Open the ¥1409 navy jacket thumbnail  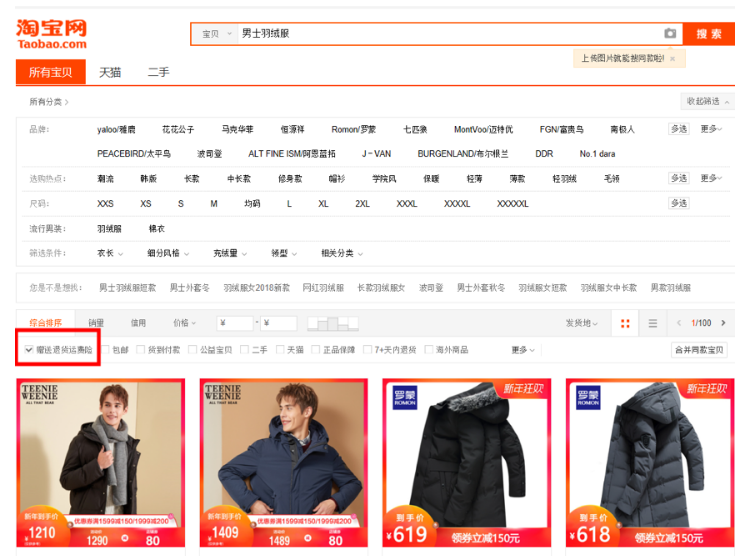point(284,463)
